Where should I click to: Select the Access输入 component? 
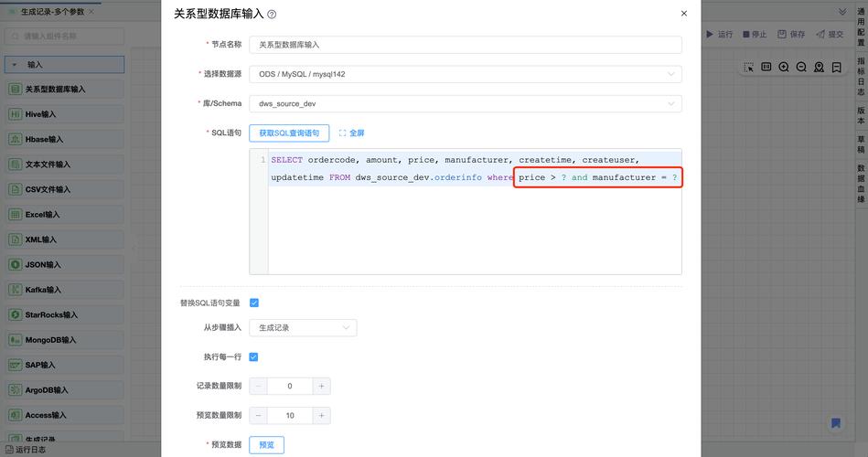click(x=65, y=415)
